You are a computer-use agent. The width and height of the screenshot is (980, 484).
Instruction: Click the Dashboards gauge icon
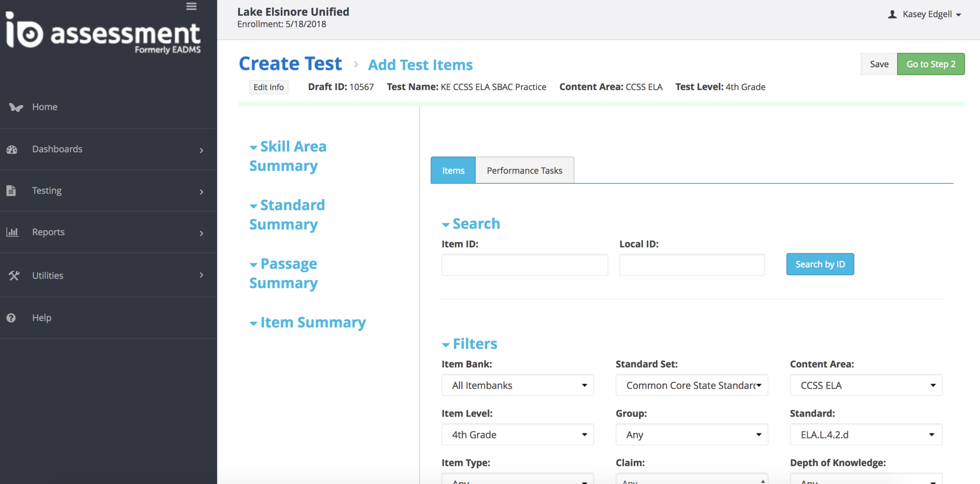tap(12, 149)
